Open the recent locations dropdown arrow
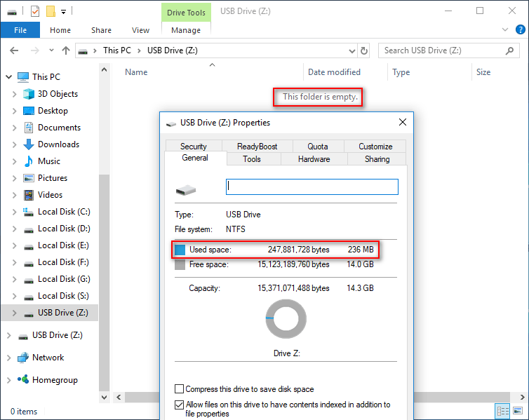Image resolution: width=529 pixels, height=420 pixels. [x=51, y=50]
